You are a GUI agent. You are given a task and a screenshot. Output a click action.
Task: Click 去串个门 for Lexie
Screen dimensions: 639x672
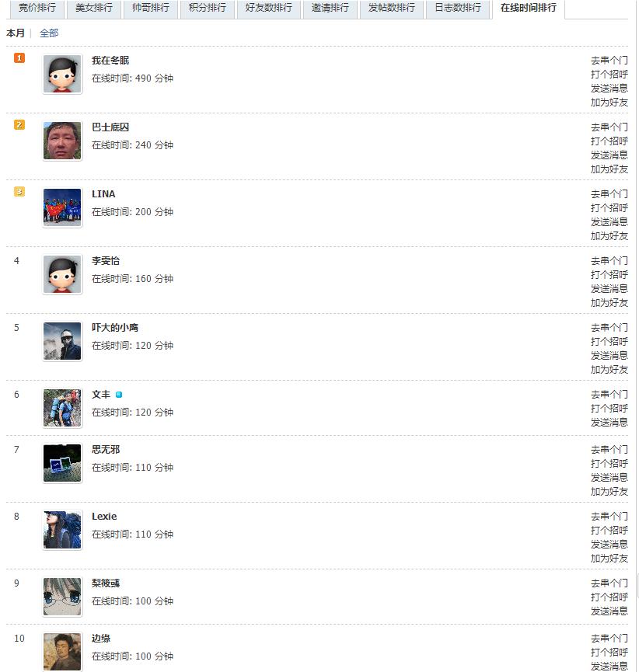point(609,517)
